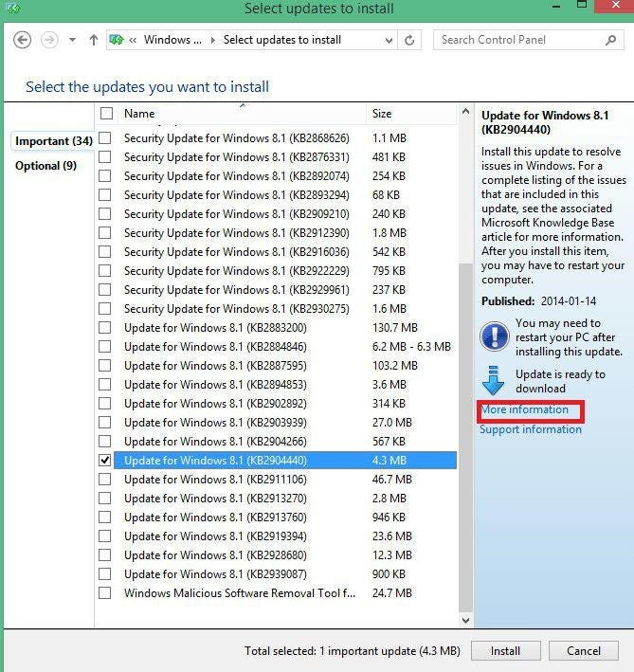Enable Security Update KB2912390
The image size is (634, 672).
[105, 233]
